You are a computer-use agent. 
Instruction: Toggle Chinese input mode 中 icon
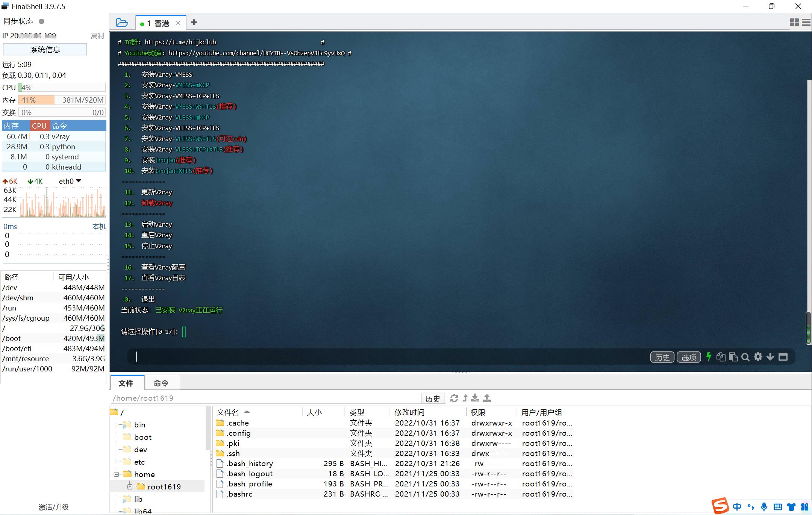pyautogui.click(x=737, y=507)
